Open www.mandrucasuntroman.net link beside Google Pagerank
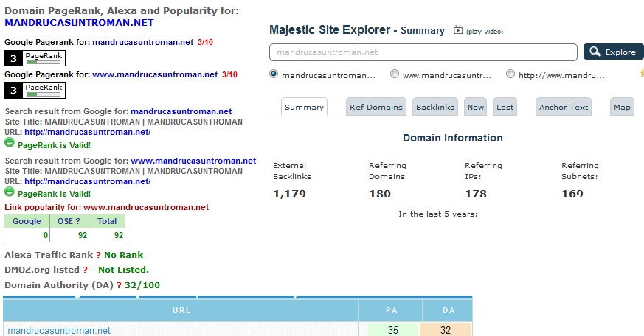The width and height of the screenshot is (644, 336). [155, 74]
